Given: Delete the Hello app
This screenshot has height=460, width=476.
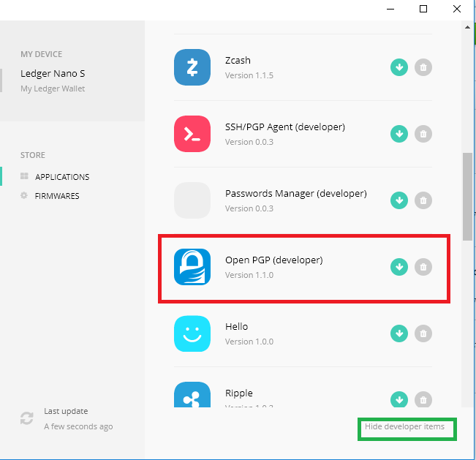Looking at the screenshot, I should 423,333.
